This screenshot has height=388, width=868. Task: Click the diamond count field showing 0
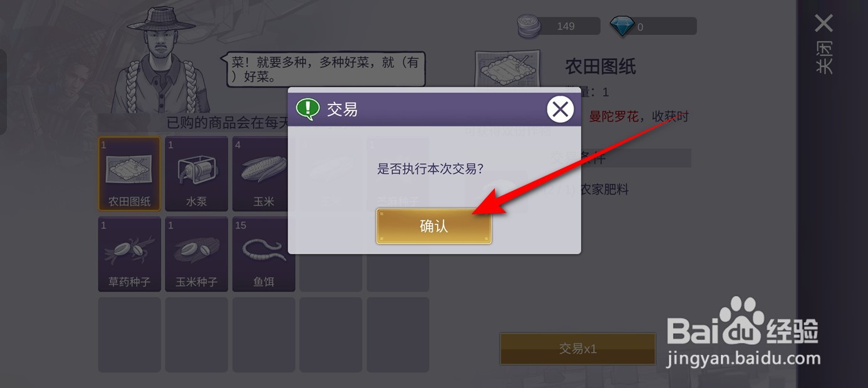(x=665, y=26)
